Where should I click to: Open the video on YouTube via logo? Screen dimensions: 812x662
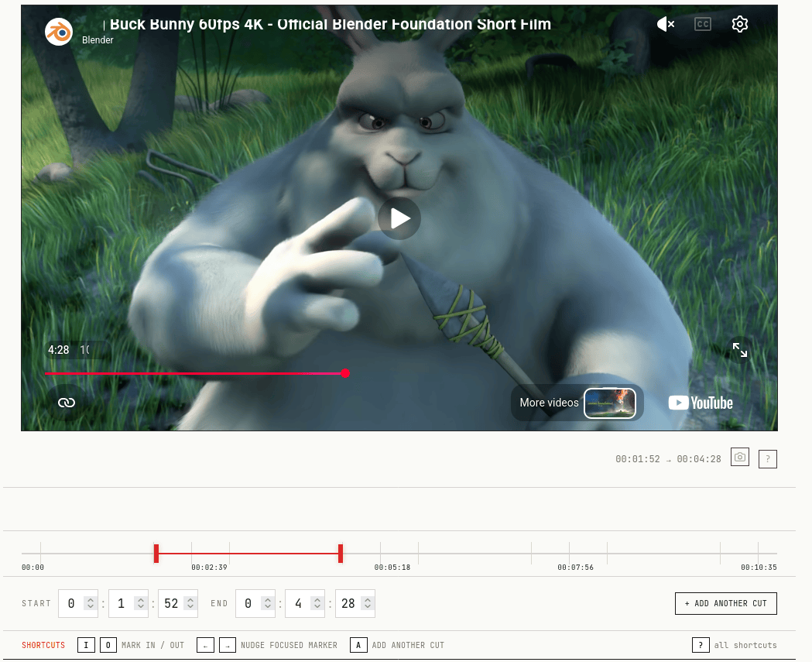(x=701, y=403)
